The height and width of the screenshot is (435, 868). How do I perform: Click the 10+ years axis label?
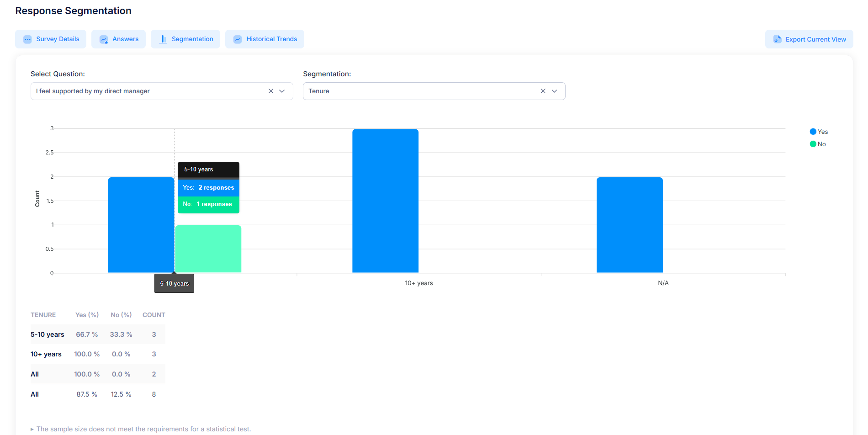pos(419,283)
